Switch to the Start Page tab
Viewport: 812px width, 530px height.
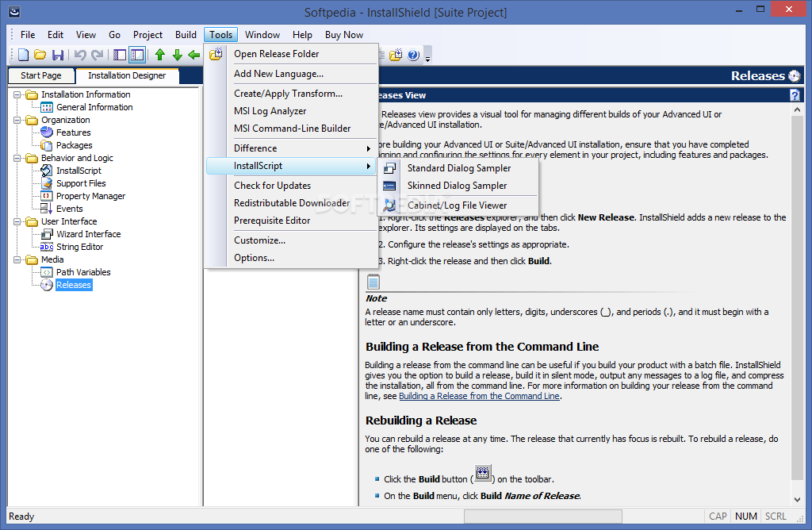pyautogui.click(x=41, y=75)
